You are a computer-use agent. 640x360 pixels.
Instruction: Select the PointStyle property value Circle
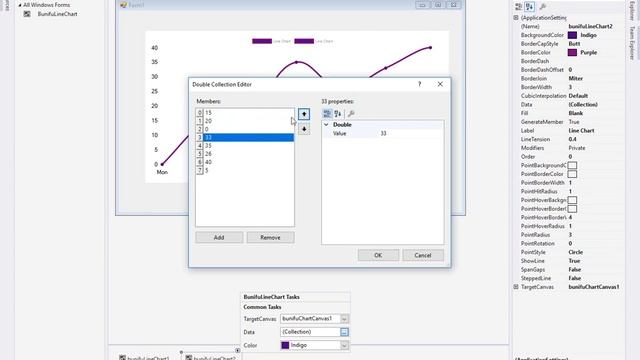[x=576, y=252]
